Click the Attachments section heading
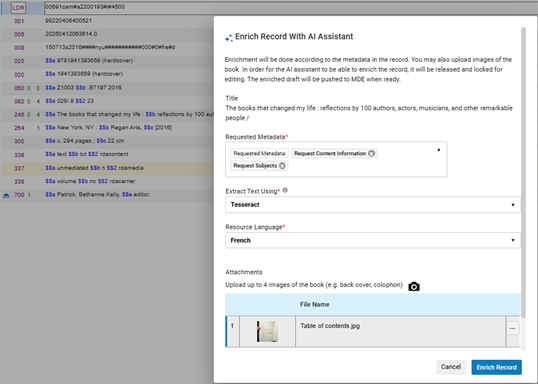The image size is (538, 384). 244,272
